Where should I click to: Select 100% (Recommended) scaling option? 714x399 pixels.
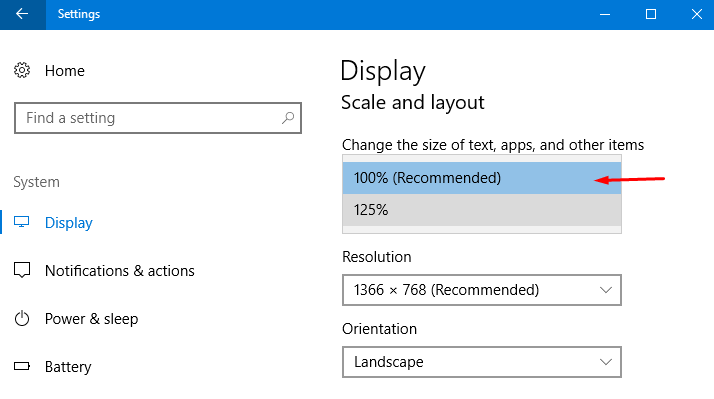click(x=482, y=178)
